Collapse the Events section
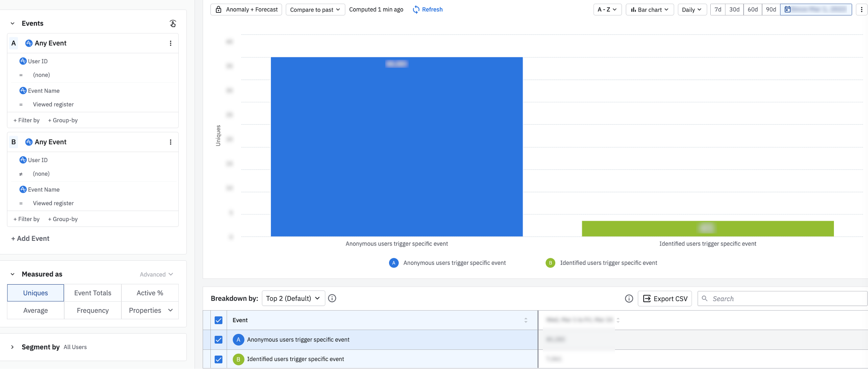Image resolution: width=868 pixels, height=370 pixels. [12, 23]
